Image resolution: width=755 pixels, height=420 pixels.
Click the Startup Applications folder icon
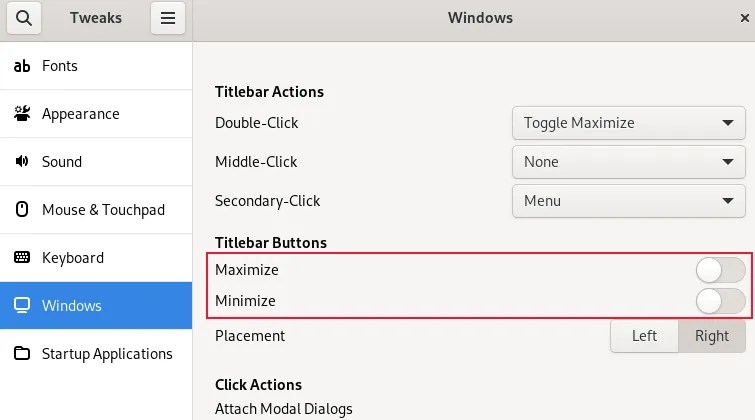tap(22, 354)
